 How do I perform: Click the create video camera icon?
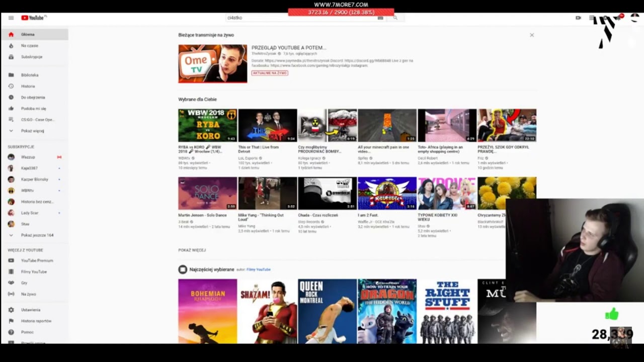pyautogui.click(x=578, y=18)
